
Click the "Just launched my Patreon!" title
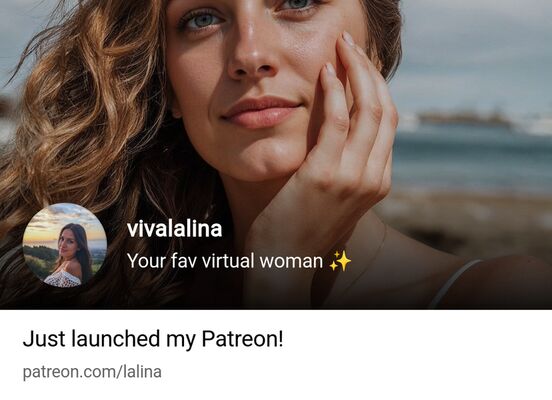pos(153,339)
